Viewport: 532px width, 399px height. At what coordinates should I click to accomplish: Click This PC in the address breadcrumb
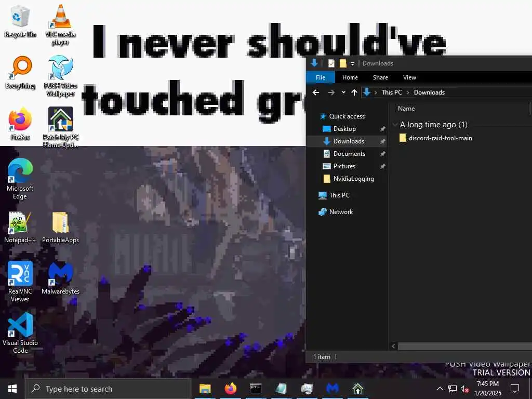click(x=392, y=92)
